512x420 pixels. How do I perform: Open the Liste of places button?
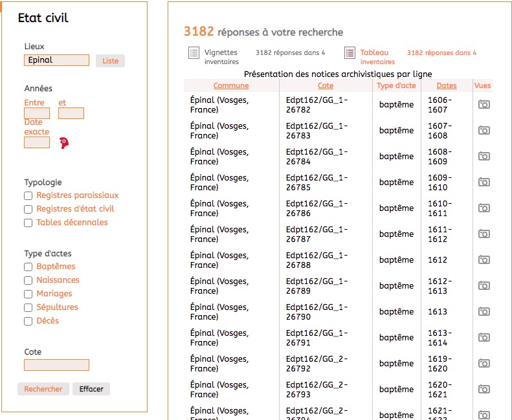point(111,61)
